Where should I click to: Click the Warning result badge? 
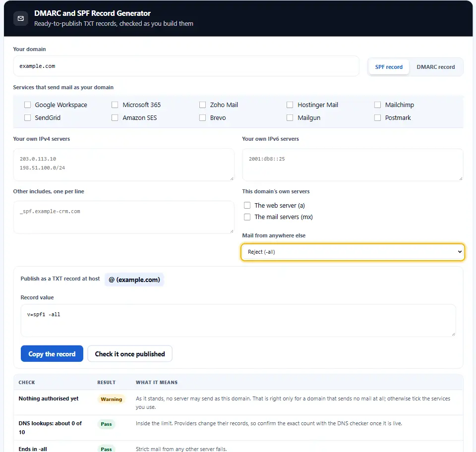[112, 399]
